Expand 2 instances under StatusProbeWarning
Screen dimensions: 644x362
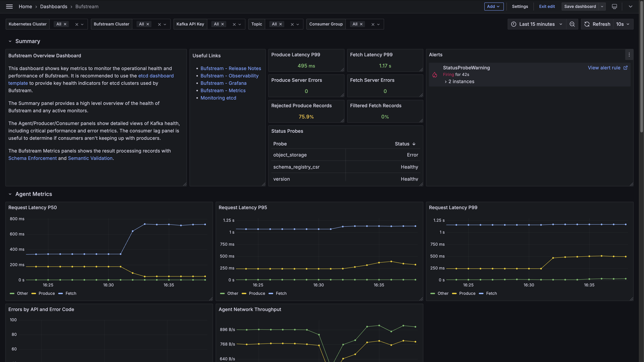click(x=459, y=81)
